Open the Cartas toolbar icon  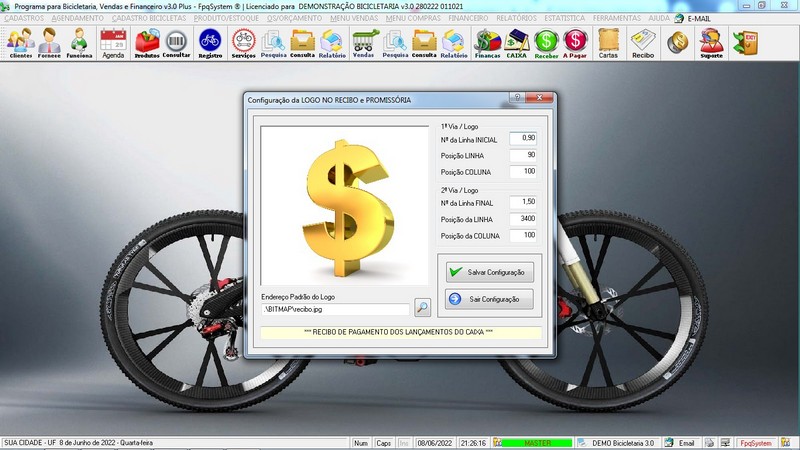[x=608, y=43]
